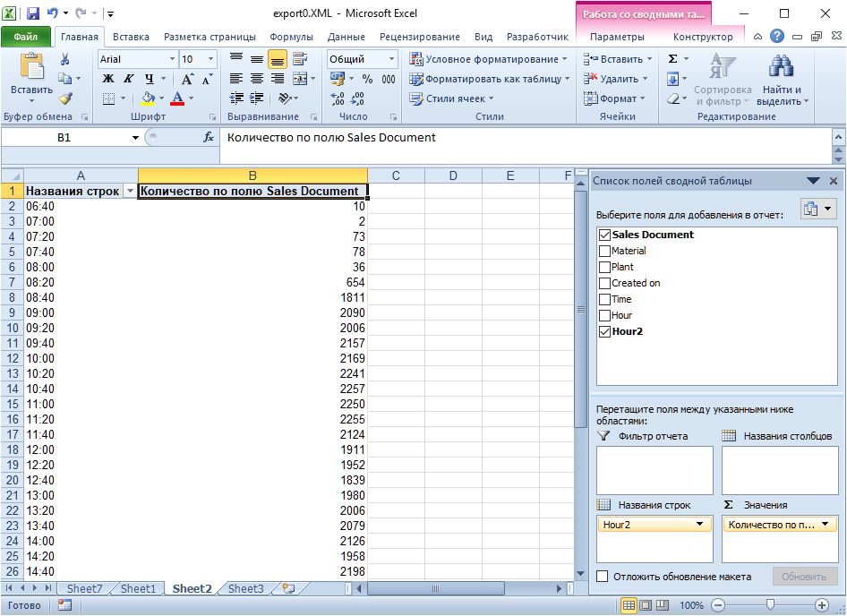Open the Arial font name dropdown
847x616 pixels.
pyautogui.click(x=172, y=59)
